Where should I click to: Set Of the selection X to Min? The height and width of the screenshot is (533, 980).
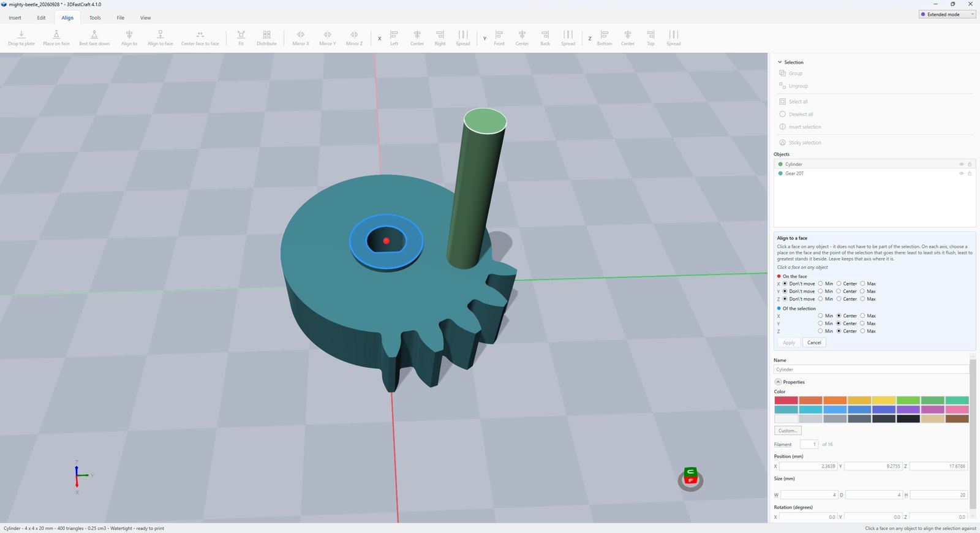(x=821, y=316)
